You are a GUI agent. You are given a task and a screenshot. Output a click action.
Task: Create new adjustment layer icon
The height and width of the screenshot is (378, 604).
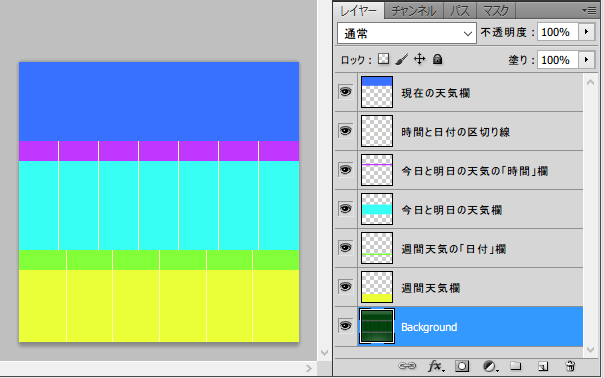pos(490,366)
